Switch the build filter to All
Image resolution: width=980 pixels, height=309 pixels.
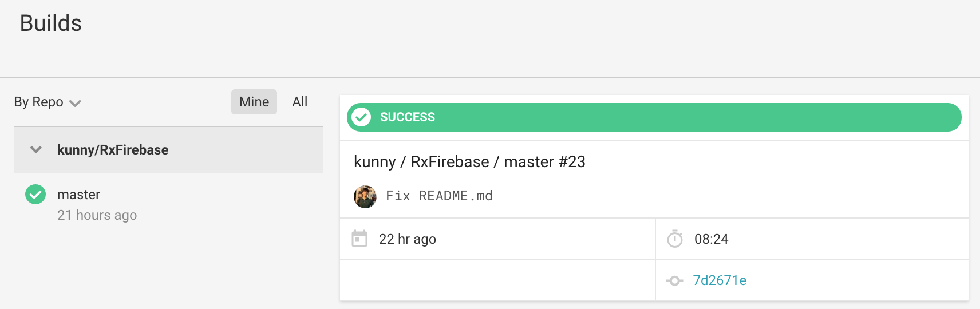(x=300, y=102)
